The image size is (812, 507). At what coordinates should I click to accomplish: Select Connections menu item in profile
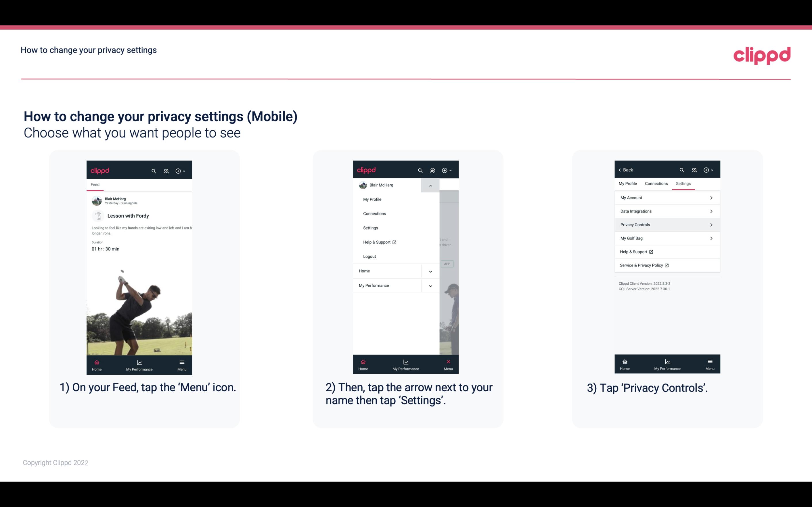coord(374,213)
